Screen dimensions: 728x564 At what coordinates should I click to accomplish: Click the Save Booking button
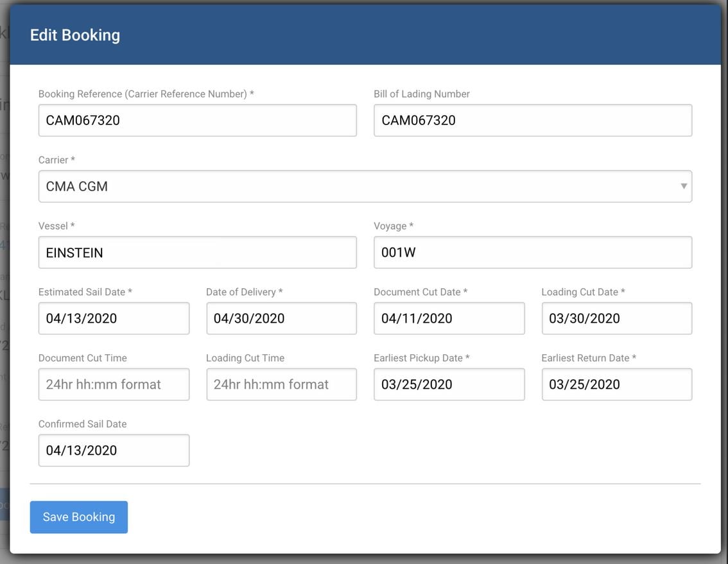(78, 517)
